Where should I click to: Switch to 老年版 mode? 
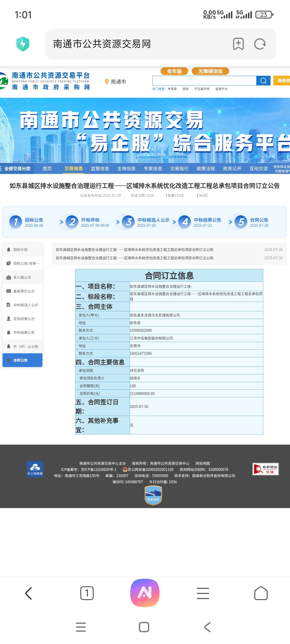(x=174, y=71)
